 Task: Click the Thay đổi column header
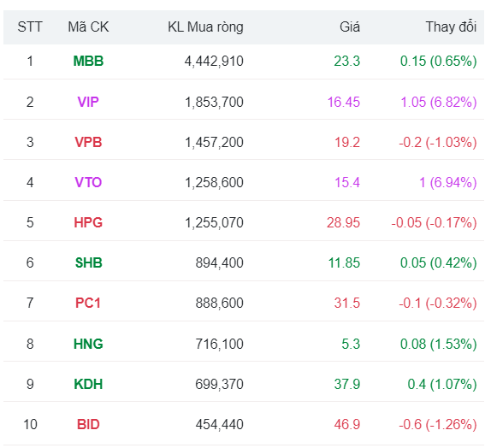451,27
